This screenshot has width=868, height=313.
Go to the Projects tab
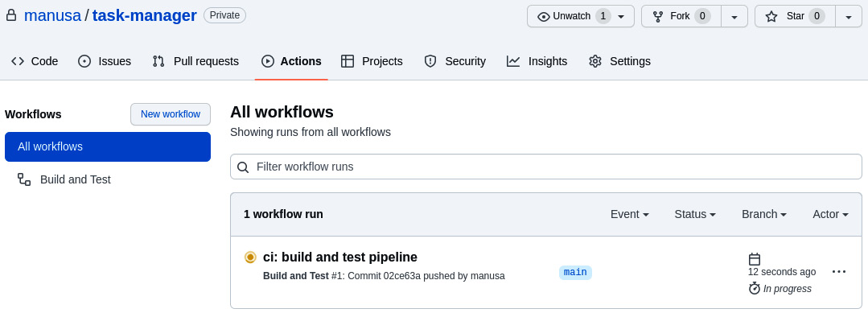pos(372,61)
